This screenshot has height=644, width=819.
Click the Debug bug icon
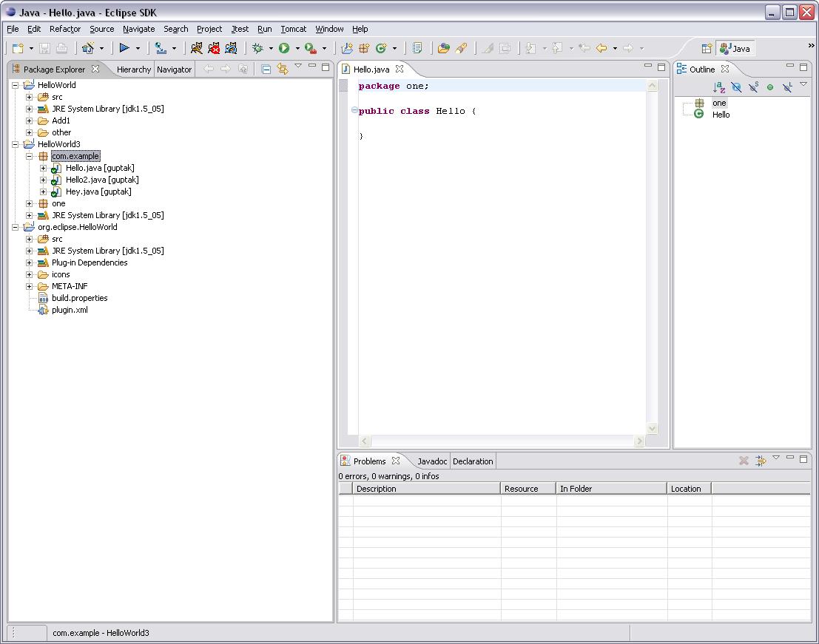tap(257, 49)
